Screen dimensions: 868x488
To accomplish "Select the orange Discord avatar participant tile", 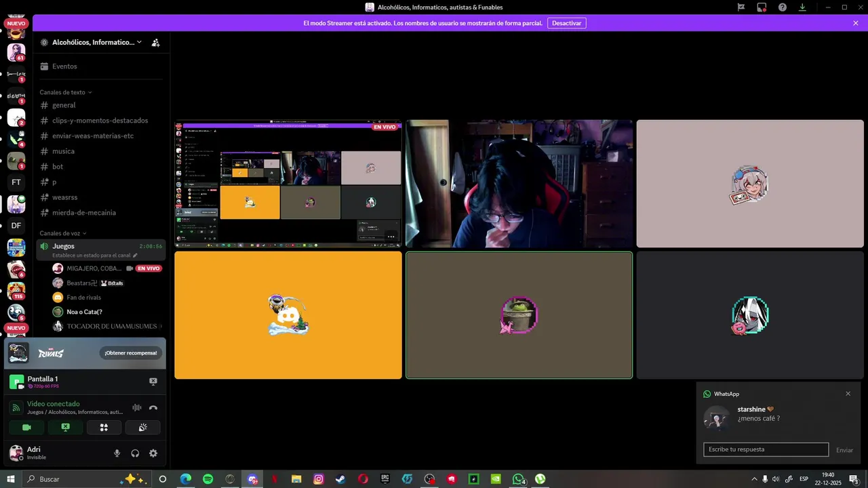I will tap(288, 315).
